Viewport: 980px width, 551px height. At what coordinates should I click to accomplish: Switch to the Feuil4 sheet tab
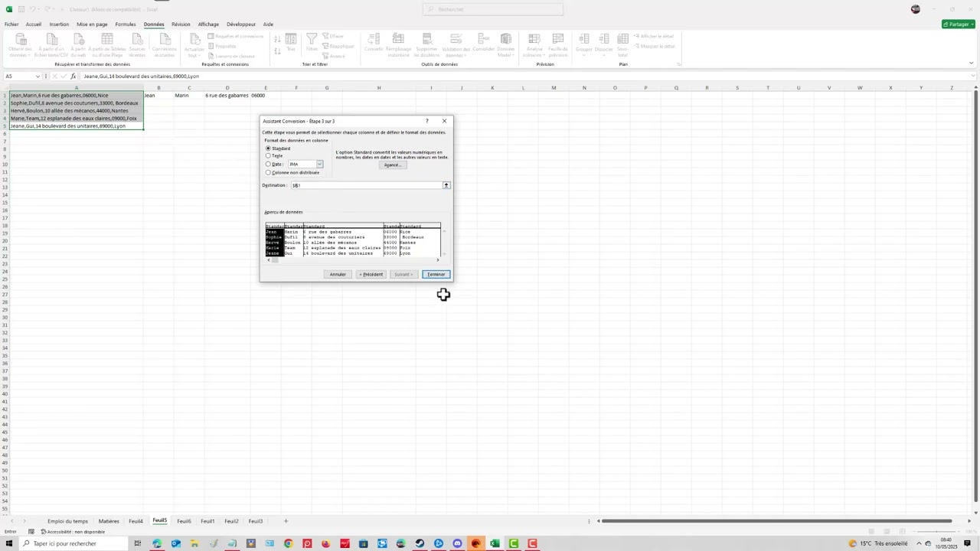point(136,521)
